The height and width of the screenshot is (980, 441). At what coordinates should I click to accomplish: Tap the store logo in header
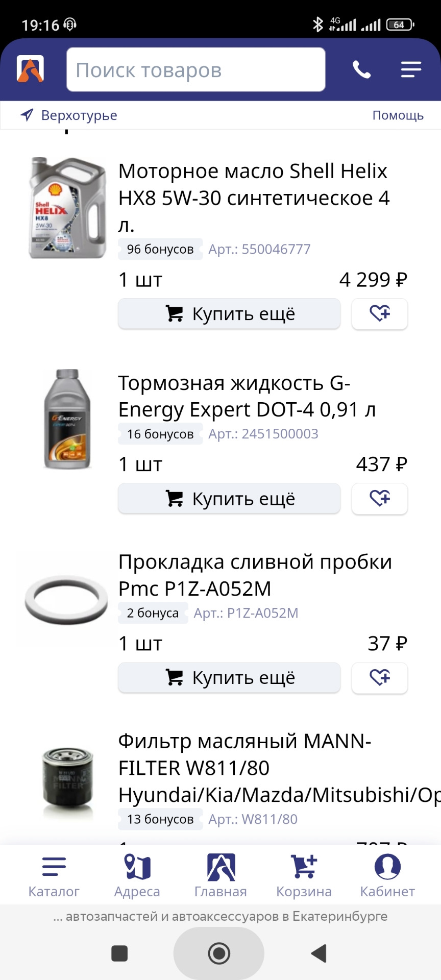click(x=30, y=69)
